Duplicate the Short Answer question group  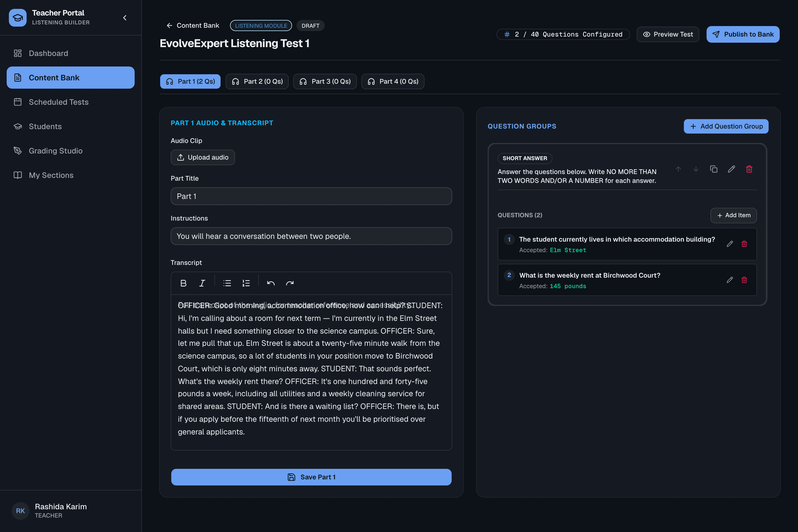point(713,169)
